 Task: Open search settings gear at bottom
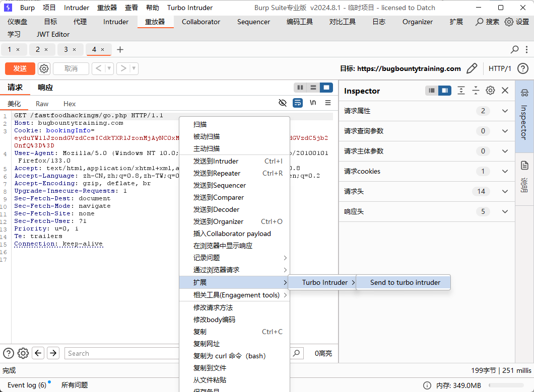[23, 353]
